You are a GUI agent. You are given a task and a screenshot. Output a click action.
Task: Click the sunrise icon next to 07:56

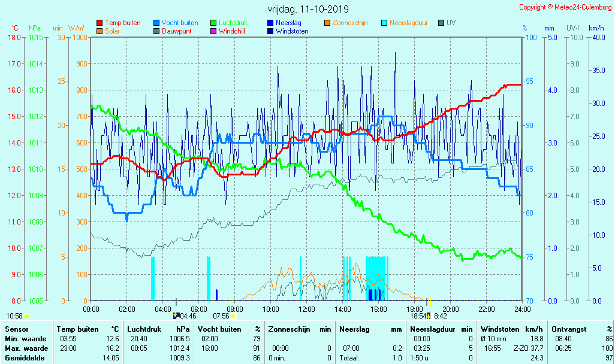coord(233,316)
